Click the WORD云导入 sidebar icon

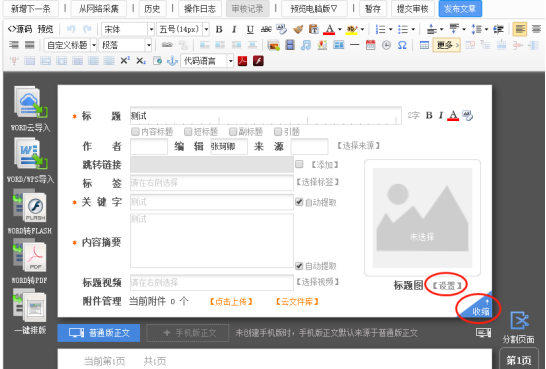(x=31, y=102)
